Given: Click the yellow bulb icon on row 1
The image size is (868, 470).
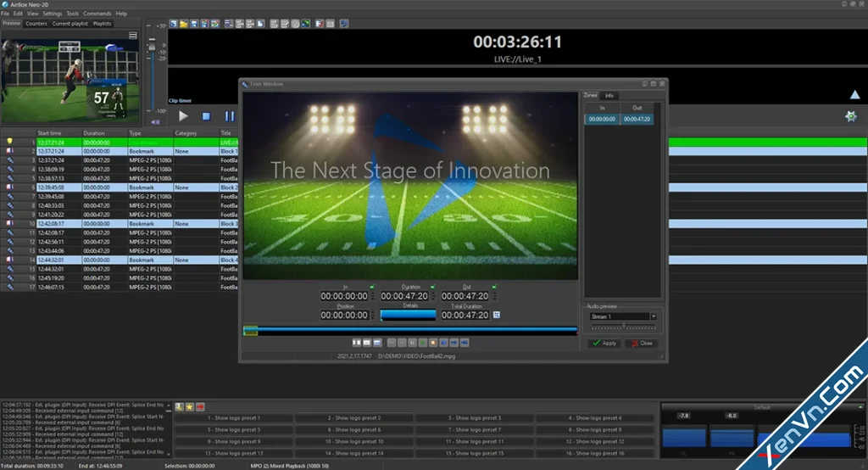Looking at the screenshot, I should pos(9,142).
